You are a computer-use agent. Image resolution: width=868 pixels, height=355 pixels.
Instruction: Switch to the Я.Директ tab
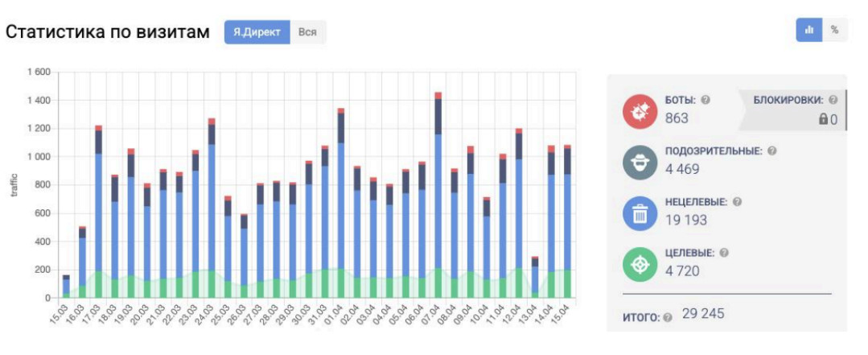(x=257, y=32)
